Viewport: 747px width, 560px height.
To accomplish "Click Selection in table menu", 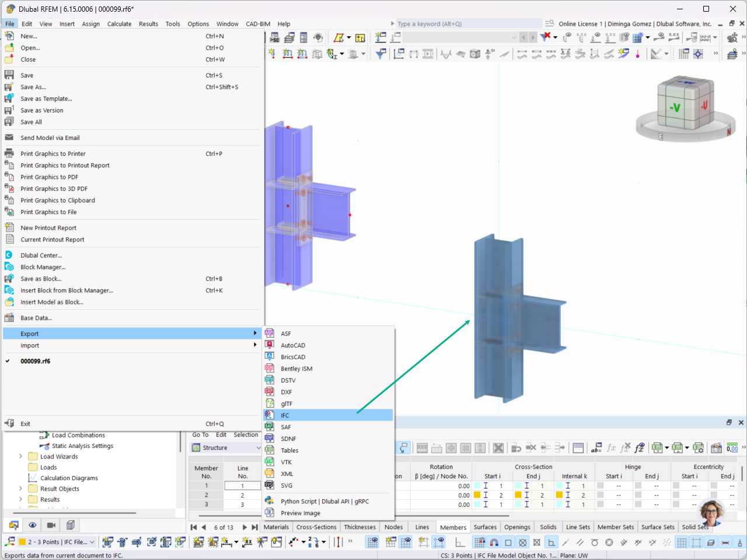I will pos(246,435).
